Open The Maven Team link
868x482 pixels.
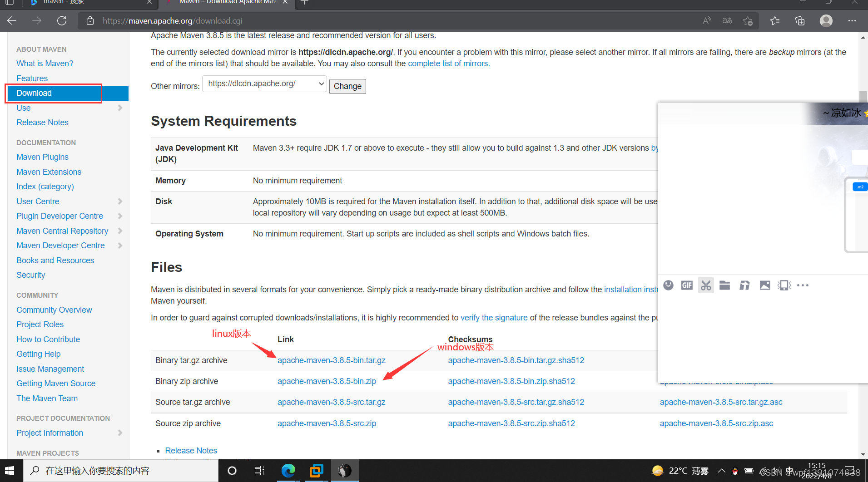click(x=47, y=398)
